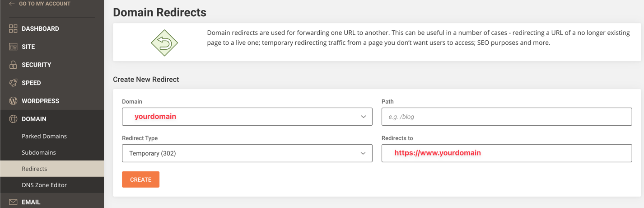Click the green redirect arrow diamond icon
Viewport: 644px width, 208px height.
[x=164, y=43]
